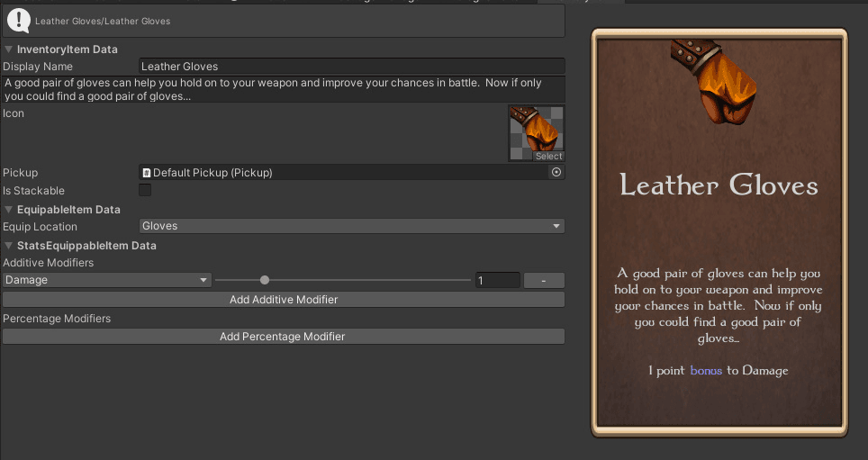Click the Damage modifier value field
This screenshot has width=868, height=460.
[497, 280]
